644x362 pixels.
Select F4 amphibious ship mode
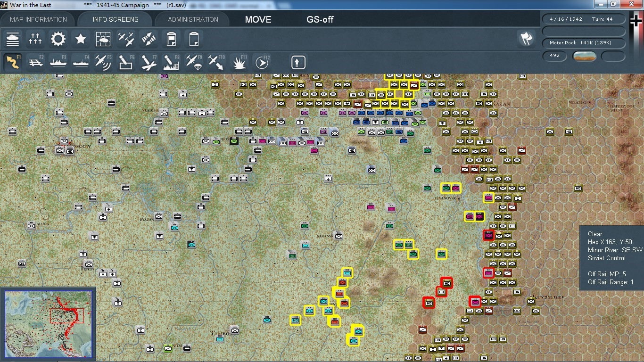[x=81, y=62]
